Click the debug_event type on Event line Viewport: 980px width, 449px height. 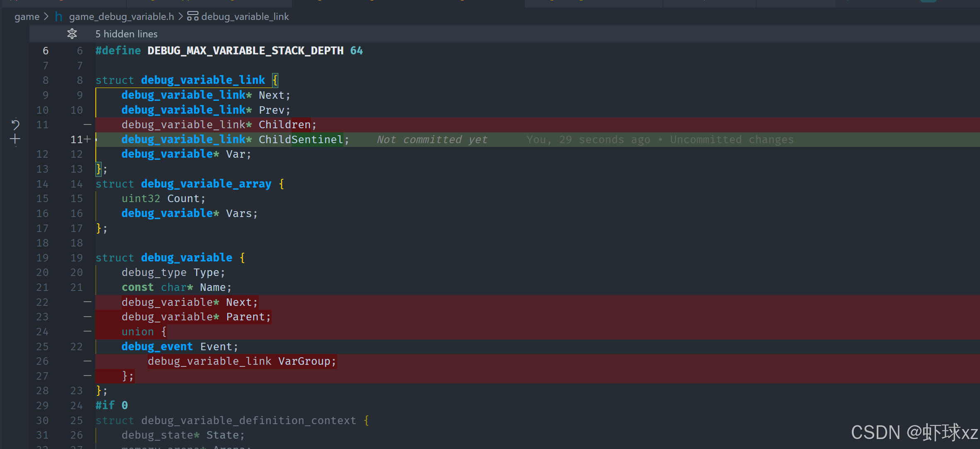157,347
